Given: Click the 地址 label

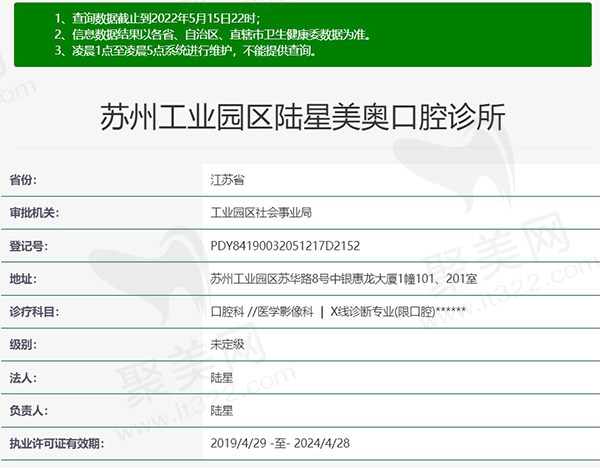Looking at the screenshot, I should point(23,279).
